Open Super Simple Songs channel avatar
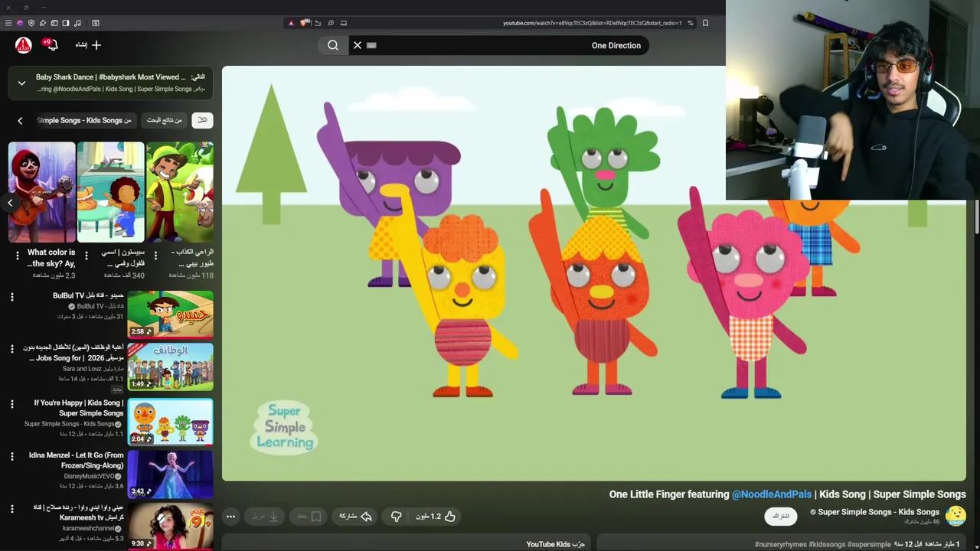 pos(955,516)
